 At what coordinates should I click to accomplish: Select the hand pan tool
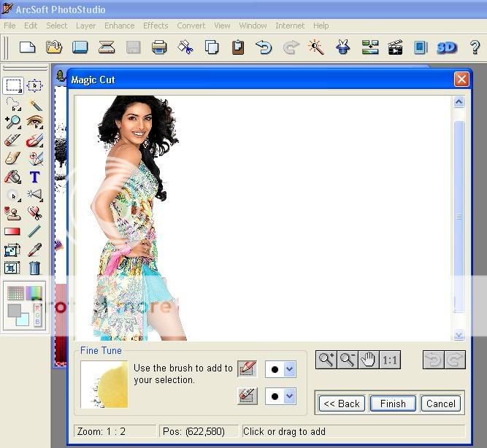(368, 360)
